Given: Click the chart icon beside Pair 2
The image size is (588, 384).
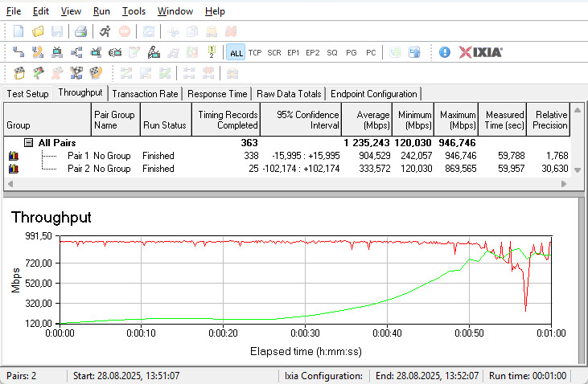Looking at the screenshot, I should coord(14,169).
